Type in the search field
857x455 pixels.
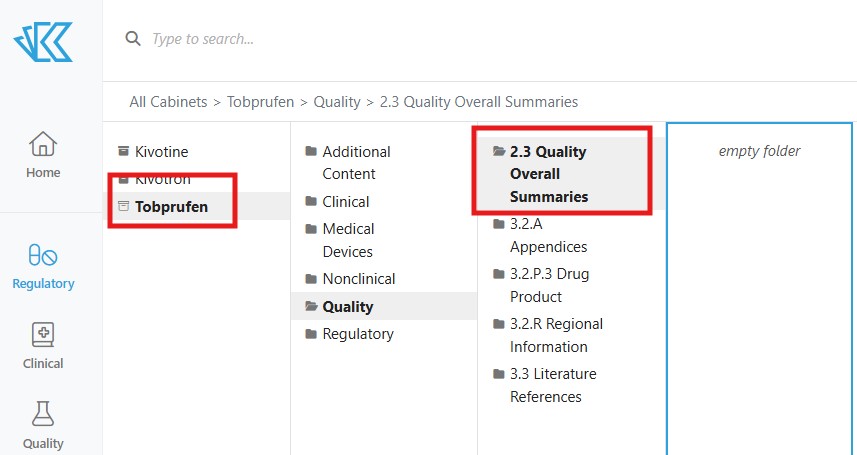pyautogui.click(x=400, y=39)
